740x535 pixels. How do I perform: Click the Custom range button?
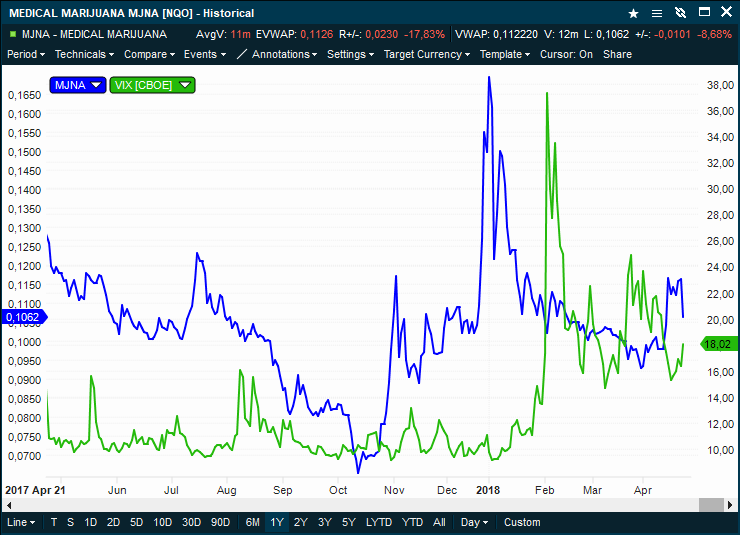pyautogui.click(x=522, y=522)
